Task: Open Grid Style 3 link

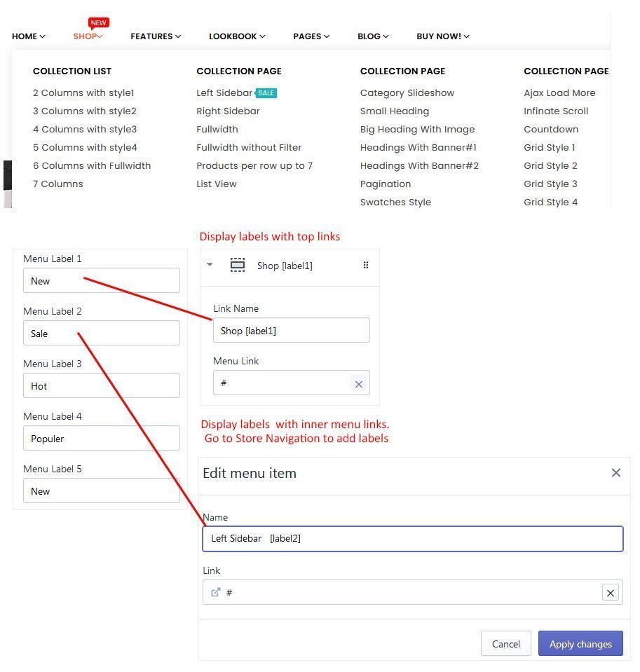Action: pos(550,184)
